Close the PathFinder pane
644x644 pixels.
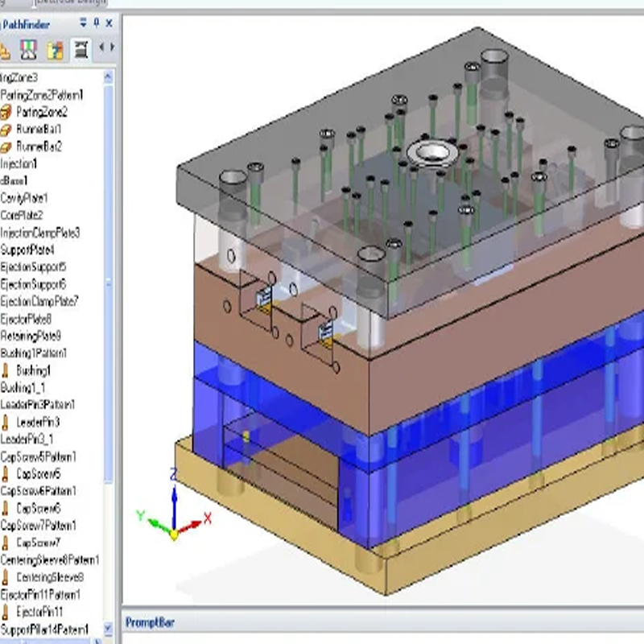point(109,23)
